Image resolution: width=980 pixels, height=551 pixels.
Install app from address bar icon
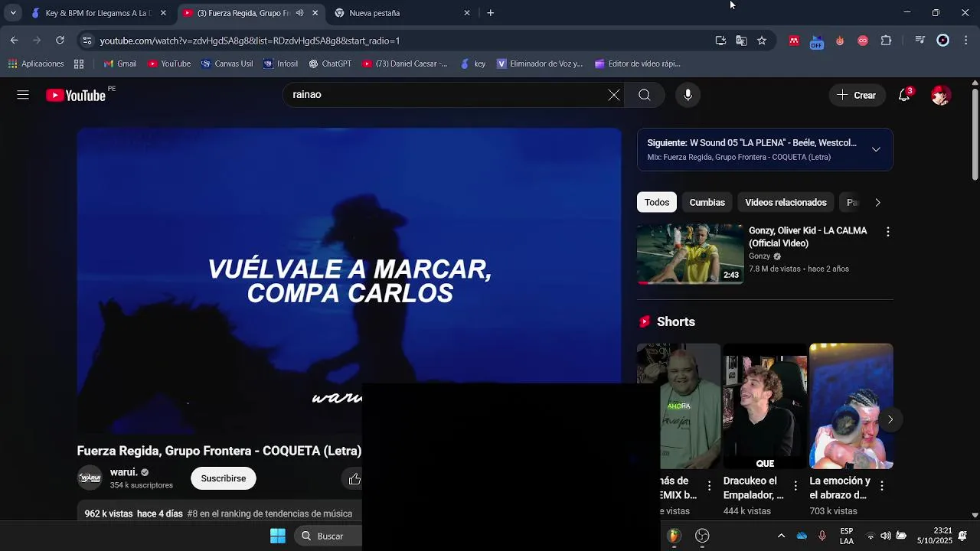[x=720, y=41]
